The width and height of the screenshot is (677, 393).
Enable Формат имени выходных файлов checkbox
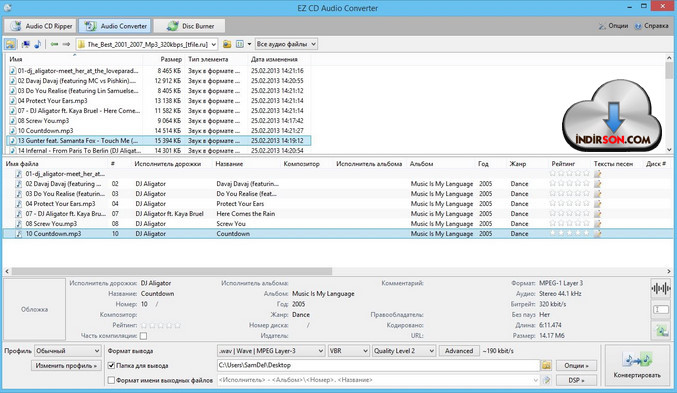coord(111,380)
